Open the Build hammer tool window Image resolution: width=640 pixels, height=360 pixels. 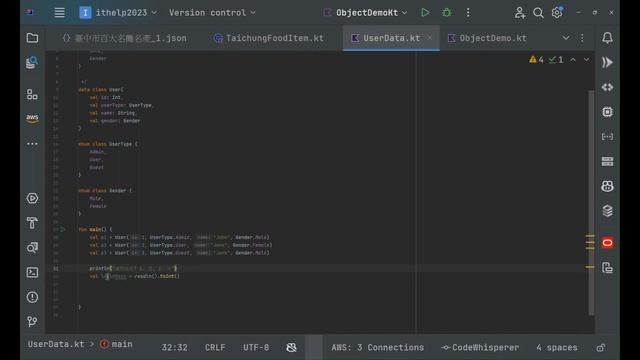coord(32,223)
